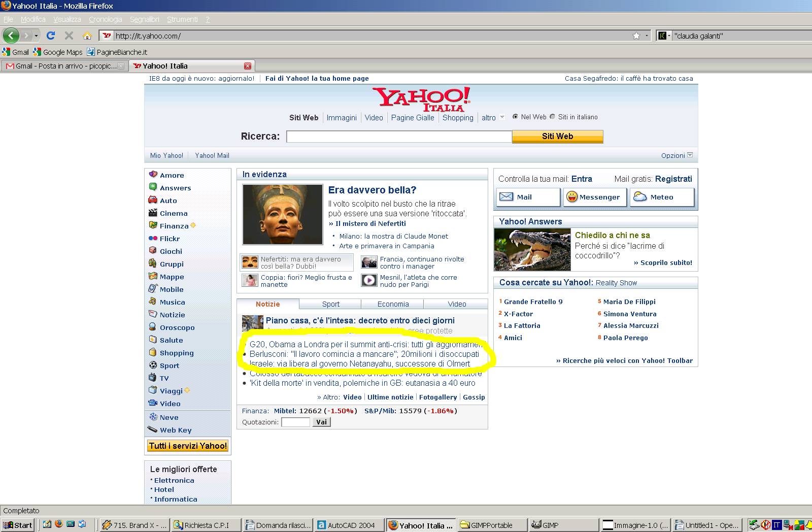812x532 pixels.
Task: Open the Segnalibri menu
Action: pyautogui.click(x=145, y=19)
